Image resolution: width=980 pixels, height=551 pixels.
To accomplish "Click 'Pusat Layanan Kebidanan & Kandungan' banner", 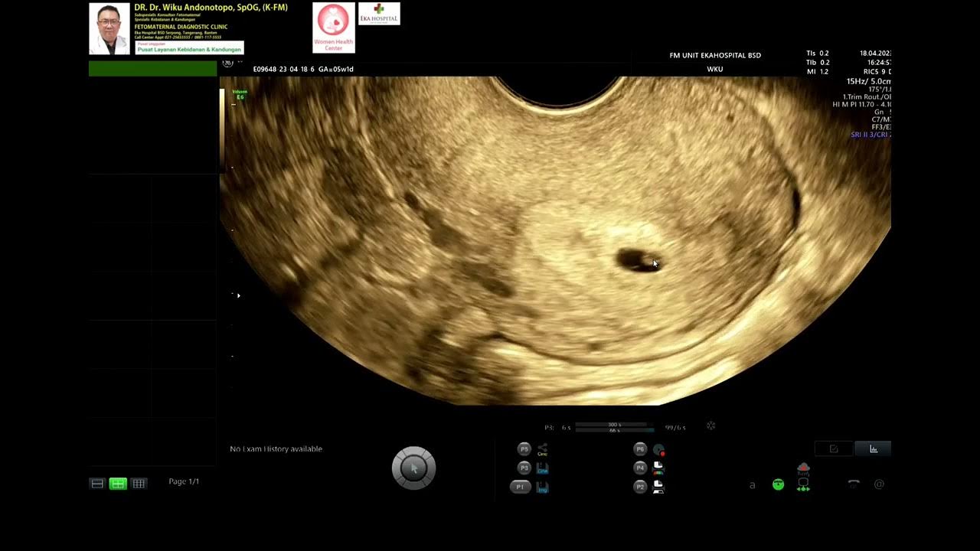I will coord(189,49).
